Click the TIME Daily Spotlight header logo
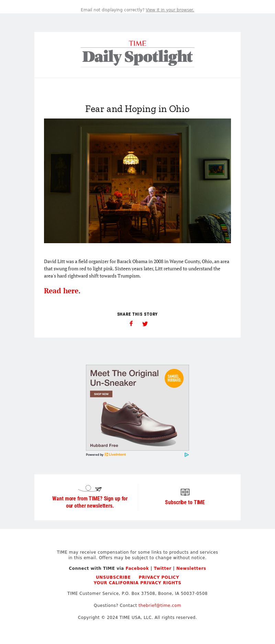 point(137,54)
